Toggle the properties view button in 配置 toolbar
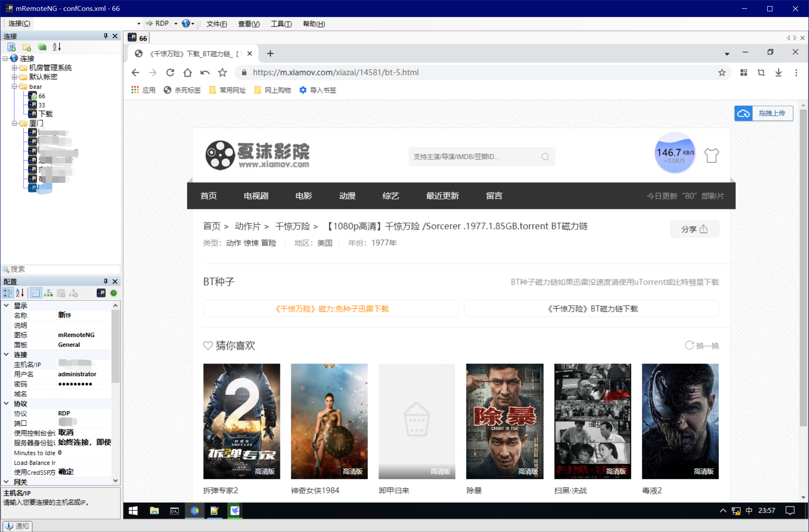 (x=36, y=293)
